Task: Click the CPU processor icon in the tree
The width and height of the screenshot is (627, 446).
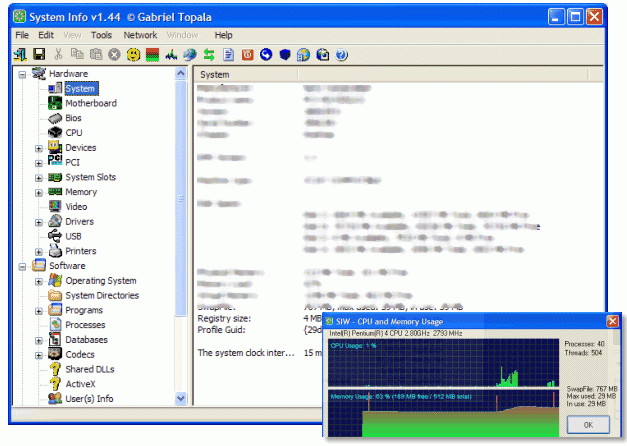Action: (x=55, y=132)
